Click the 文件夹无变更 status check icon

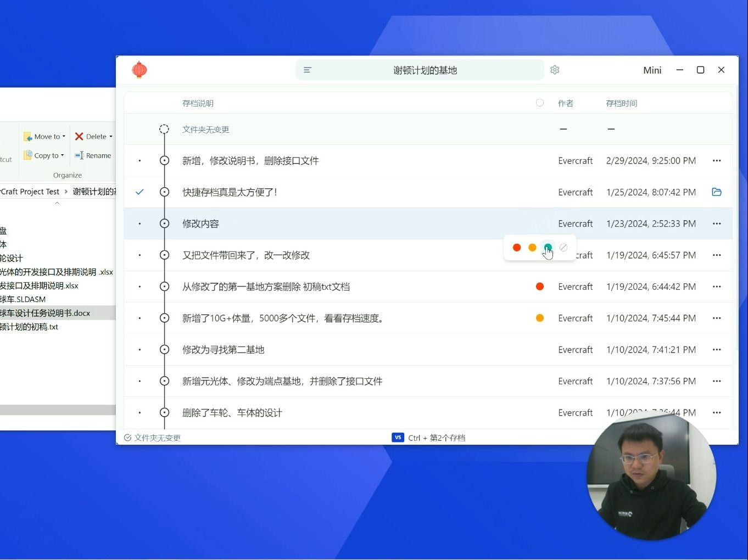point(127,438)
